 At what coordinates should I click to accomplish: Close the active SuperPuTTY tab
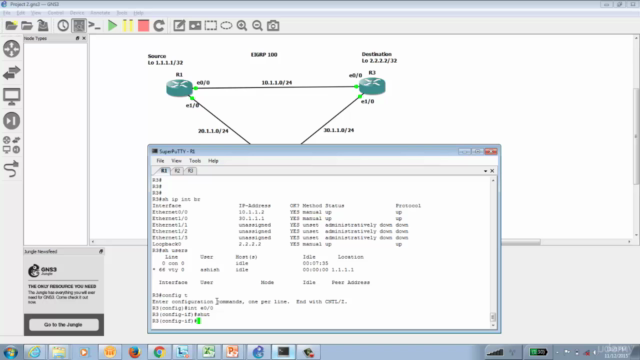[x=492, y=171]
